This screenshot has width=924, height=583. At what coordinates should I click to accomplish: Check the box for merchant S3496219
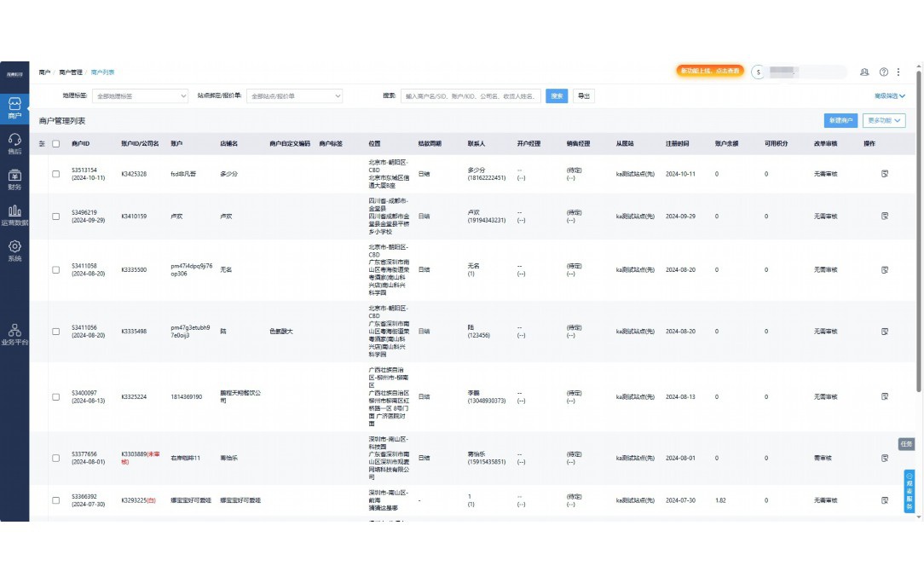point(56,216)
